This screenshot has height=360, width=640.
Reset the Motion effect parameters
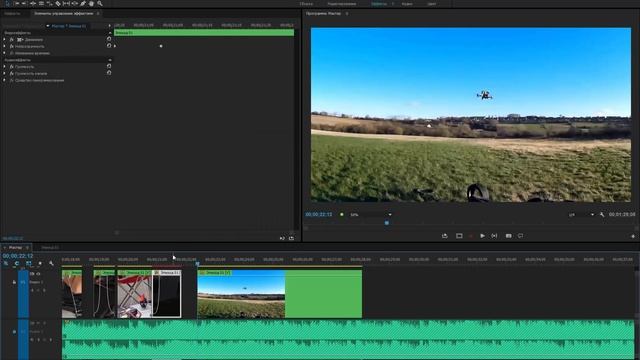pyautogui.click(x=109, y=39)
